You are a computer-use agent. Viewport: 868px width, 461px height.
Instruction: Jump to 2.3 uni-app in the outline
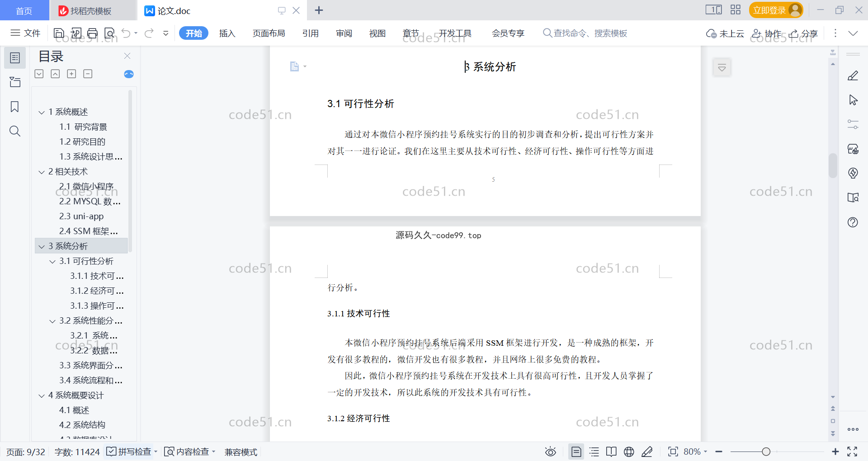[81, 216]
